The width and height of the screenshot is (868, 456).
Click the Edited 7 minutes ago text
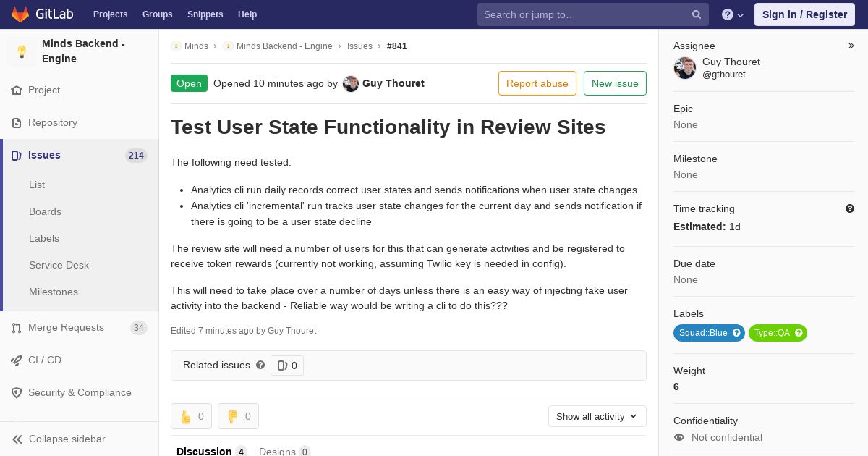243,331
